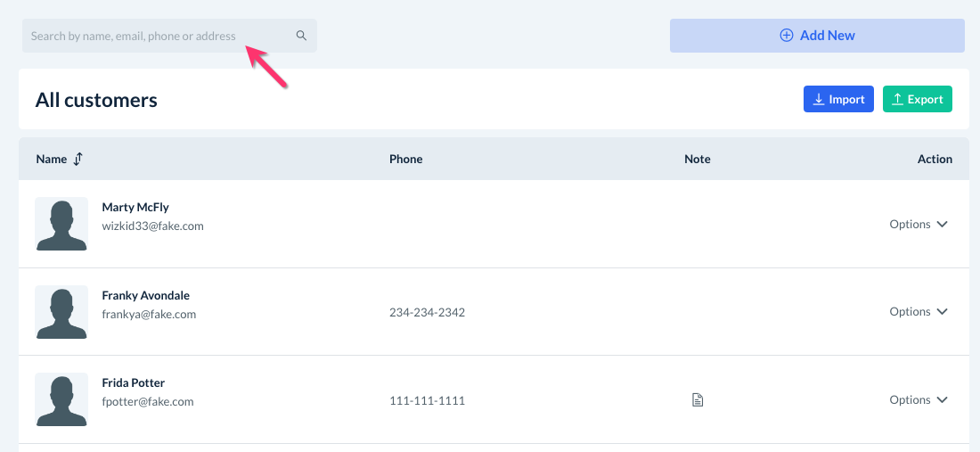Image resolution: width=980 pixels, height=452 pixels.
Task: Click the Add New button
Action: pyautogui.click(x=817, y=36)
